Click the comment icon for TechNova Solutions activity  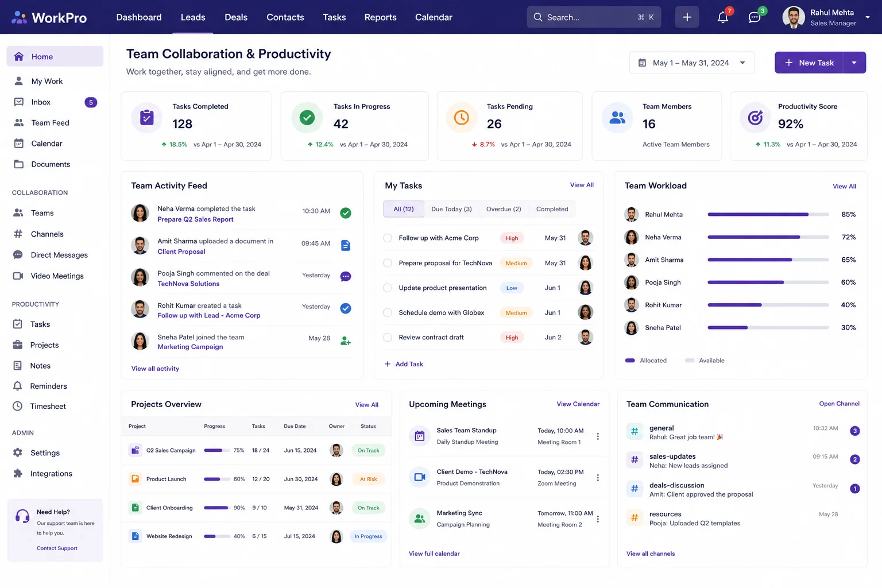click(346, 277)
